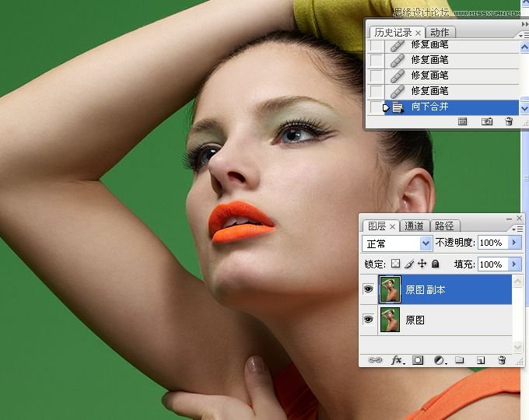Screen dimensions: 529x420
Task: Select the 原图 layer name
Action: click(415, 320)
